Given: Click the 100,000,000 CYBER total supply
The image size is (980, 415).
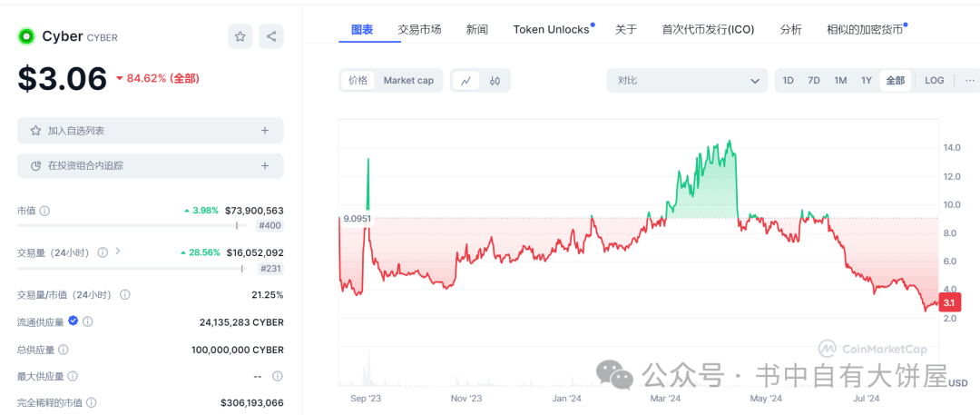Looking at the screenshot, I should point(238,350).
